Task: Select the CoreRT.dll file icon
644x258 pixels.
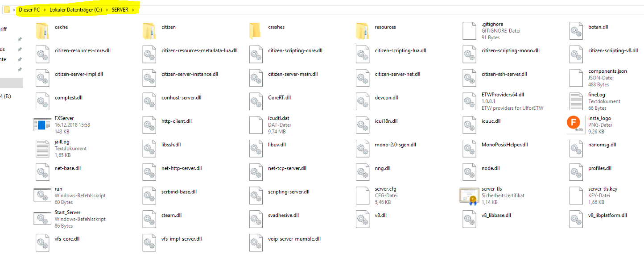Action: pos(256,101)
